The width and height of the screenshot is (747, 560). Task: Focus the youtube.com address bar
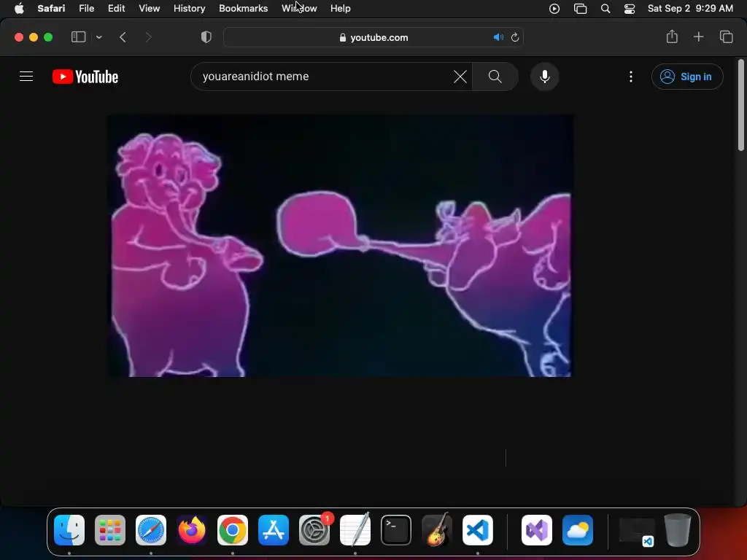373,37
